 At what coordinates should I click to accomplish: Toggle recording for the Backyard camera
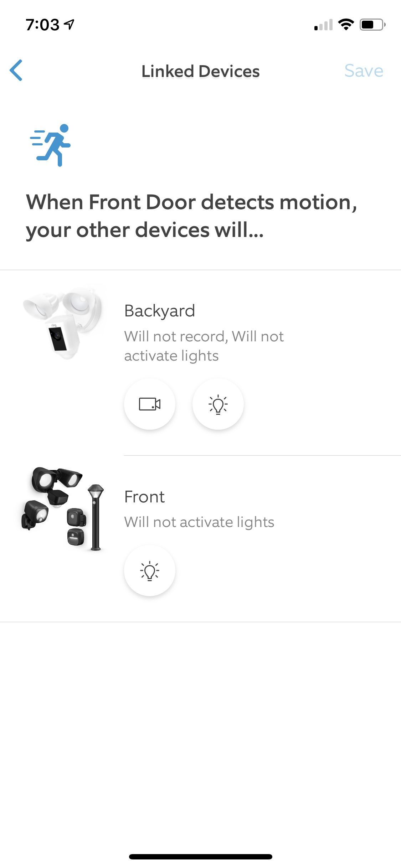[150, 404]
